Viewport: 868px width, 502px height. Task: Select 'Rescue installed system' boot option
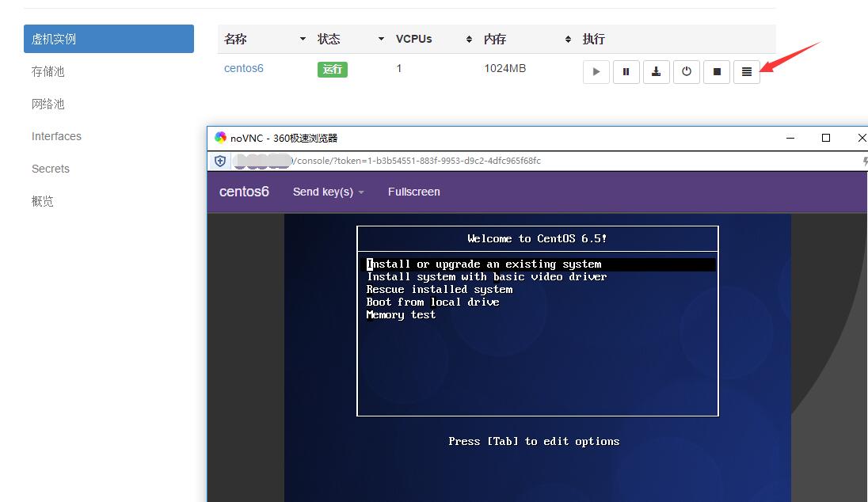[440, 290]
